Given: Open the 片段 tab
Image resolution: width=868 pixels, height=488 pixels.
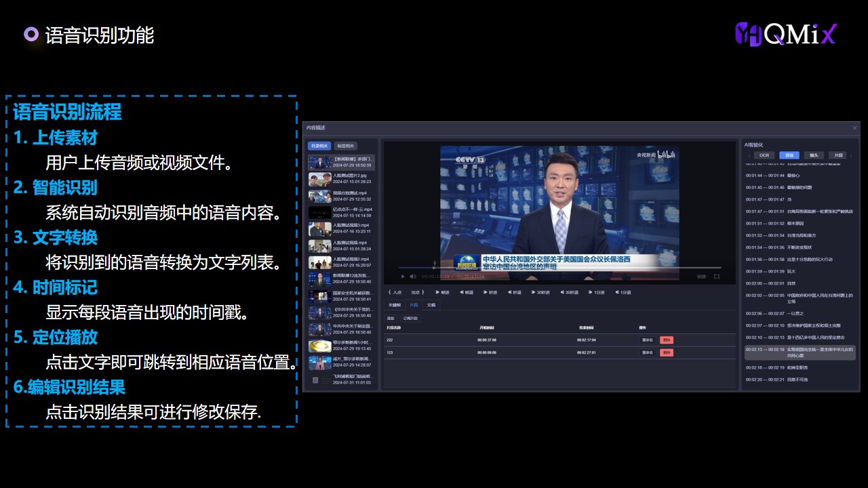Looking at the screenshot, I should point(414,305).
